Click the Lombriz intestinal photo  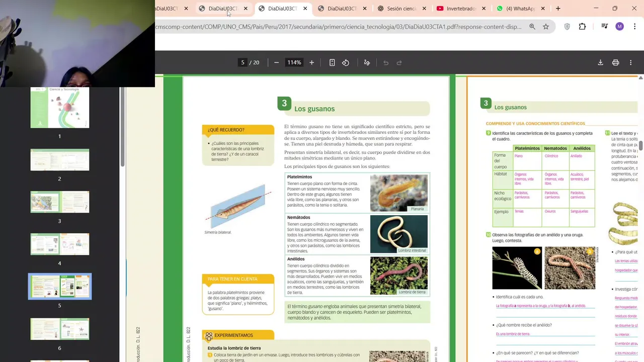(x=399, y=234)
